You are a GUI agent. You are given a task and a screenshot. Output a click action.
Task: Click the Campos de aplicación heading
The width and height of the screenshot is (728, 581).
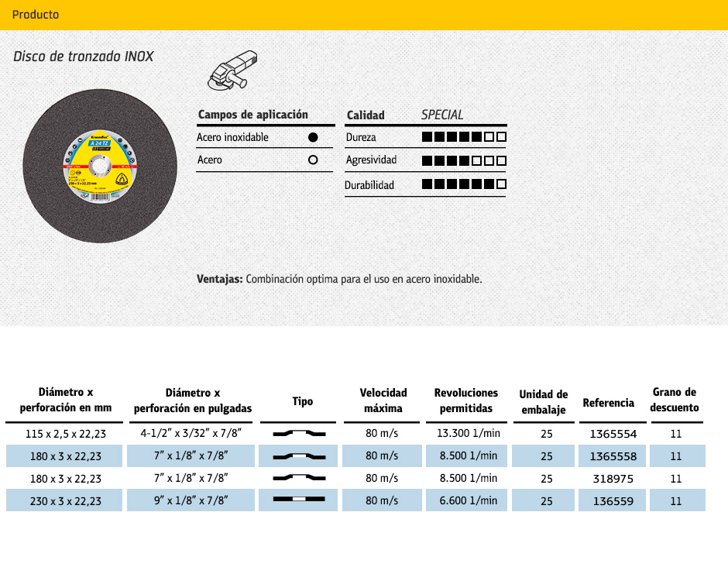(253, 115)
